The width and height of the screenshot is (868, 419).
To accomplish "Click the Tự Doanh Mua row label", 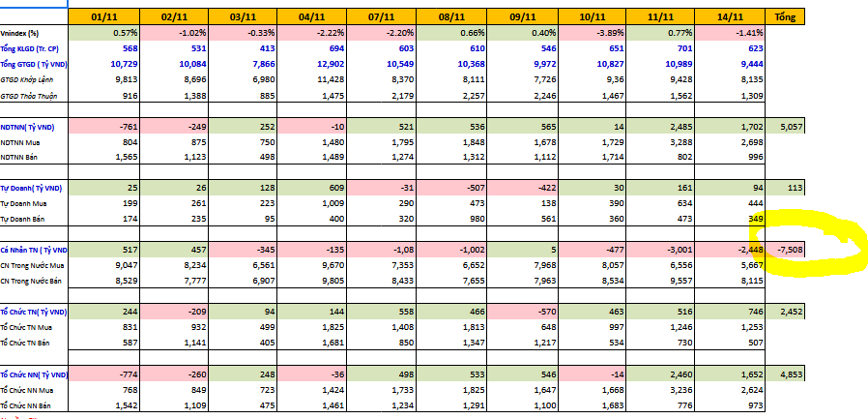I will (x=25, y=205).
